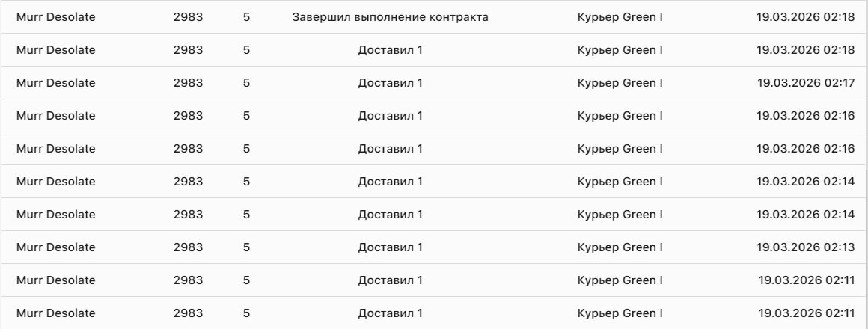This screenshot has height=329, width=868.
Task: Open Murr Desolate in the contract-completed row
Action: point(56,17)
